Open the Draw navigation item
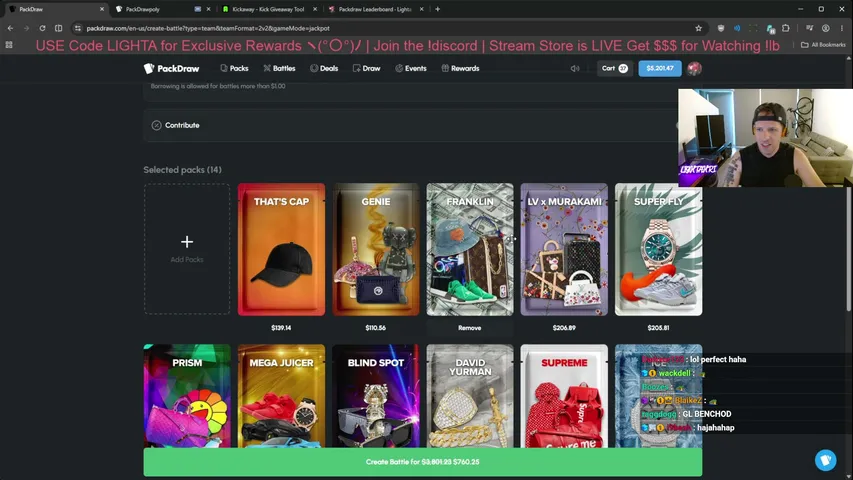The width and height of the screenshot is (853, 480). click(367, 69)
